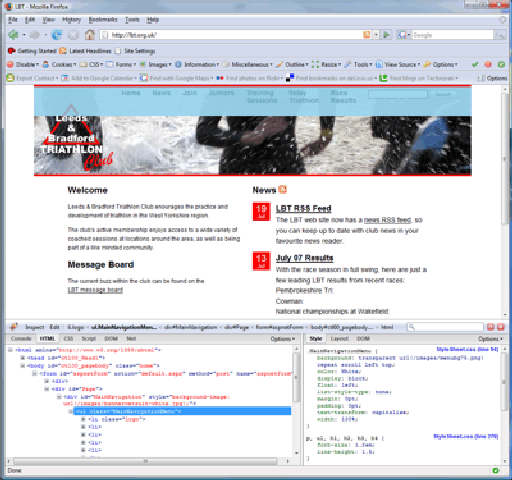The height and width of the screenshot is (480, 512).
Task: Click Export Contact in Operator toolbar
Action: (x=33, y=78)
